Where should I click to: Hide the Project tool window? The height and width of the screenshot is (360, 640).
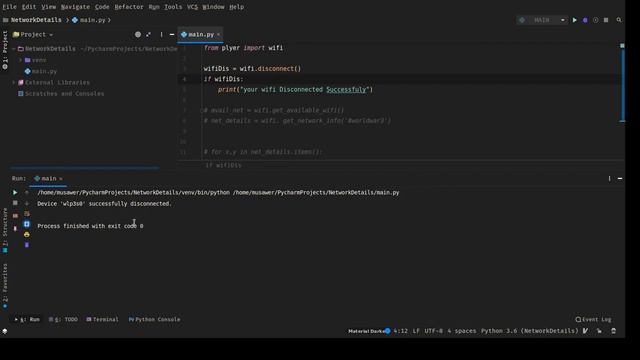tap(172, 35)
